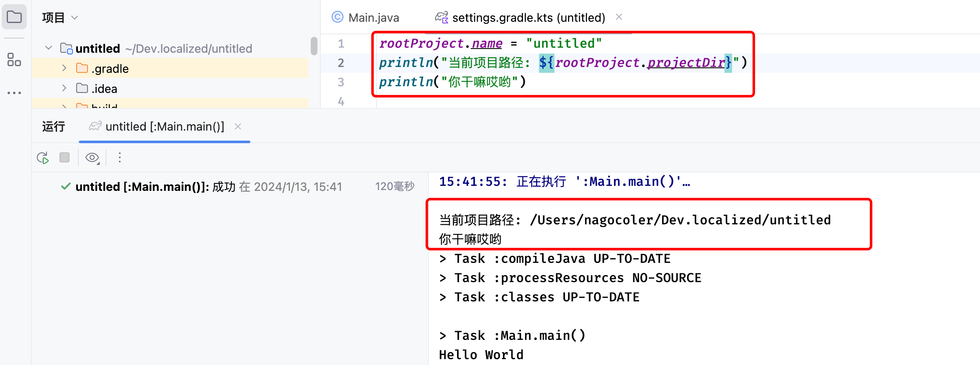The image size is (980, 365).
Task: Click the Java class icon on the Main.java tab
Action: (337, 17)
